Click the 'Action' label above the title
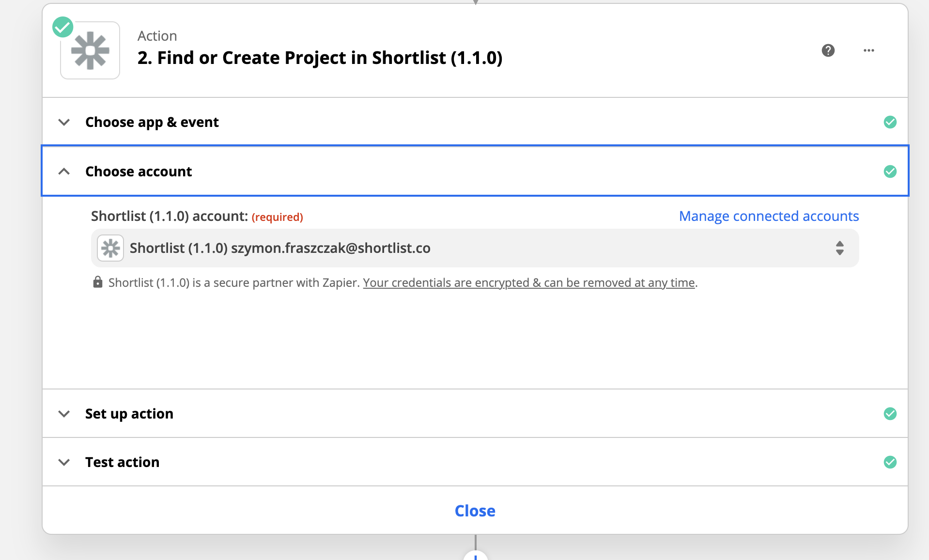This screenshot has height=560, width=929. click(157, 36)
